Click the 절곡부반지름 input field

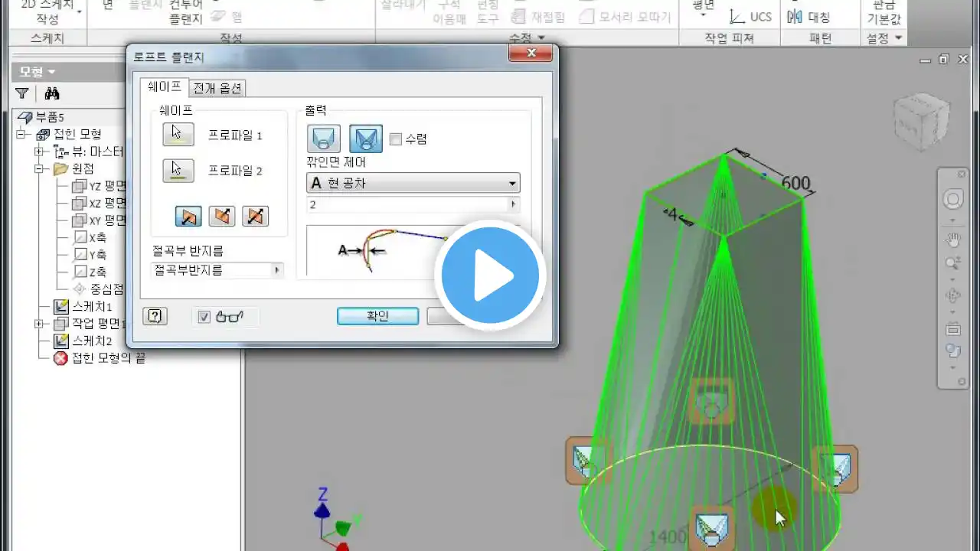(211, 270)
